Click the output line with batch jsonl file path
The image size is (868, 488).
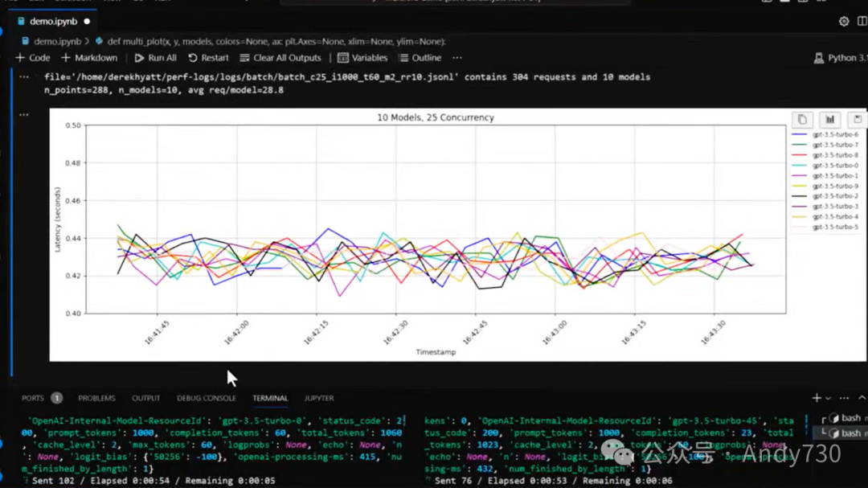(347, 77)
